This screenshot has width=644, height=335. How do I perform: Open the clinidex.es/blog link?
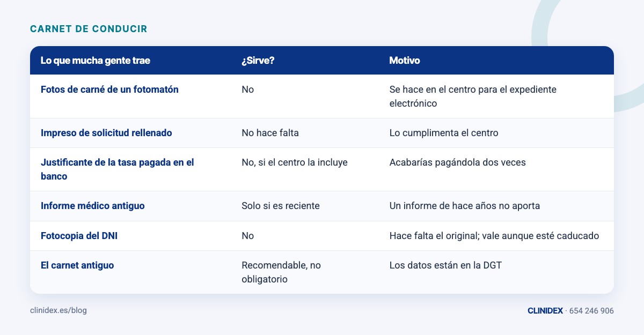[x=58, y=310]
